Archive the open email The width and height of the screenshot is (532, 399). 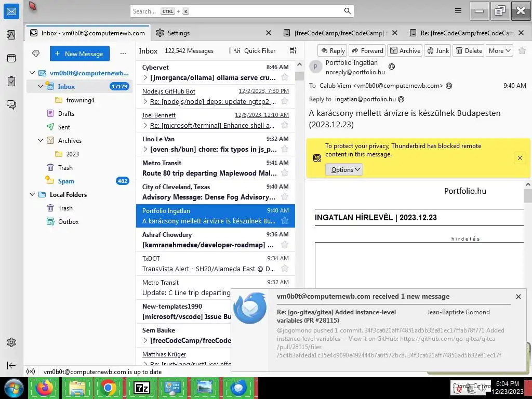405,50
